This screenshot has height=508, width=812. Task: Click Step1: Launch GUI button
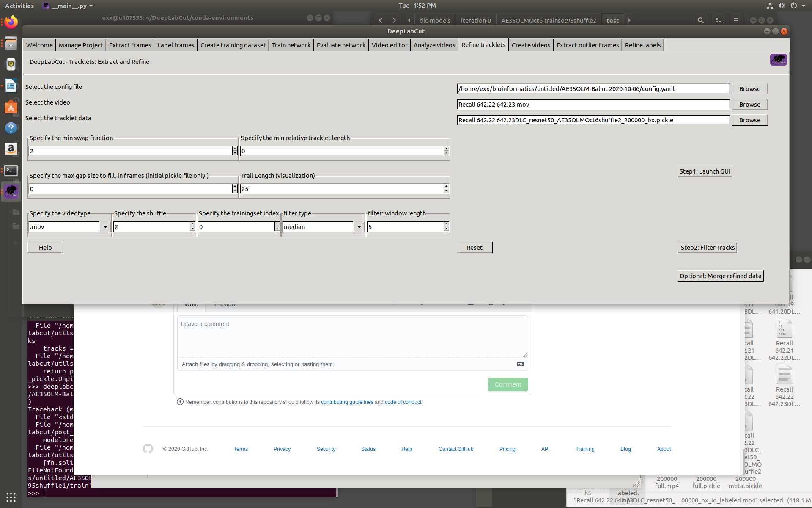tap(705, 171)
